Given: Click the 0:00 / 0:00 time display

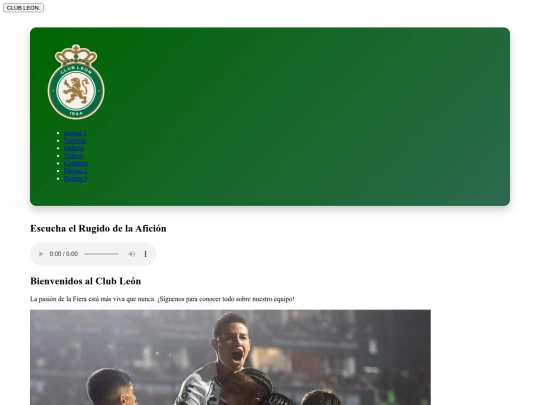Looking at the screenshot, I should (64, 254).
